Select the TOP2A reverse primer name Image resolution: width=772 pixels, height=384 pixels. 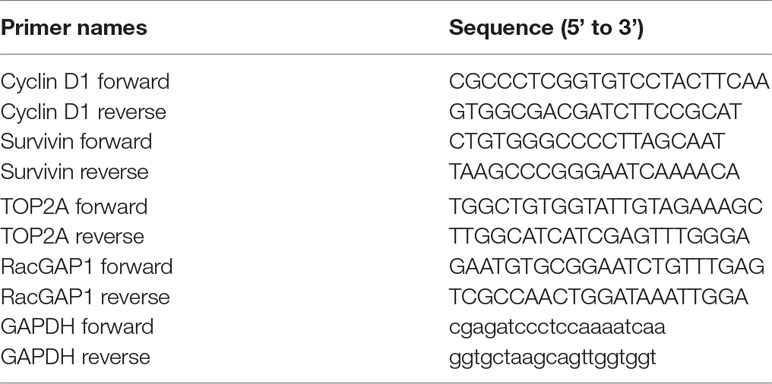[x=72, y=236]
